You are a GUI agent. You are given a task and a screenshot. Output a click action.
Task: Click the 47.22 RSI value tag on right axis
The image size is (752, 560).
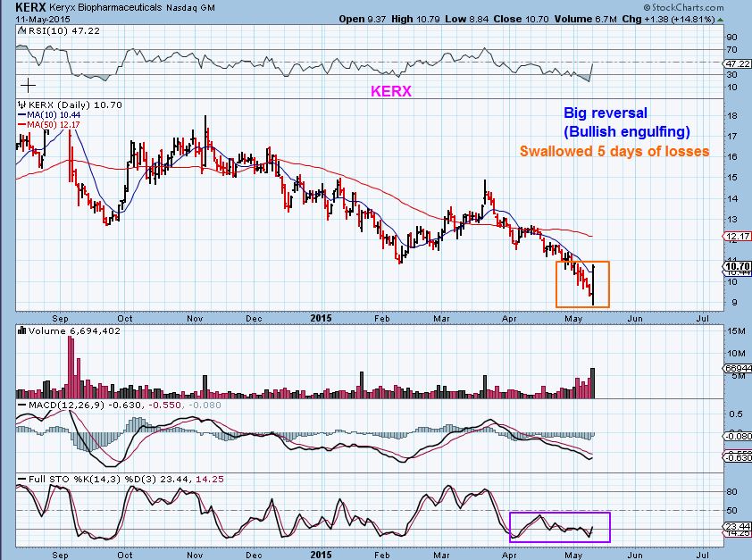pos(738,63)
